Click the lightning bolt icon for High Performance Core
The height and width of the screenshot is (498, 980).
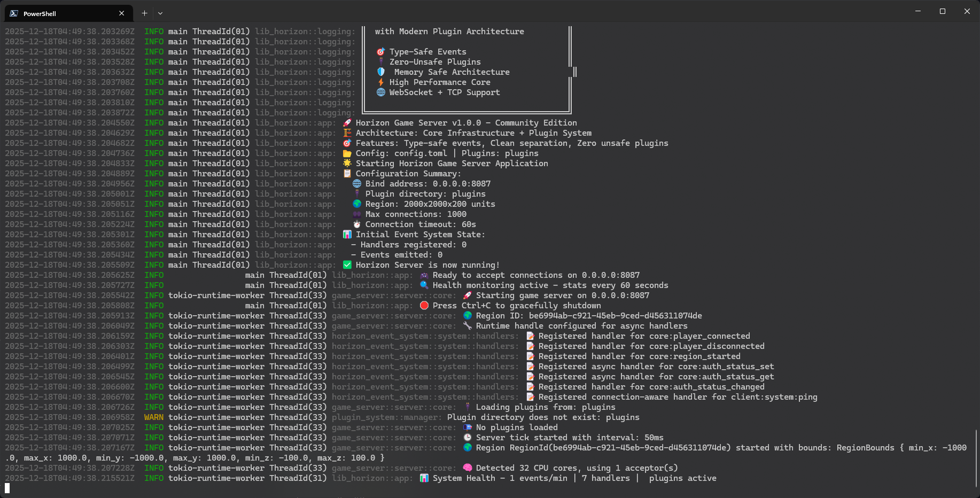[x=380, y=82]
